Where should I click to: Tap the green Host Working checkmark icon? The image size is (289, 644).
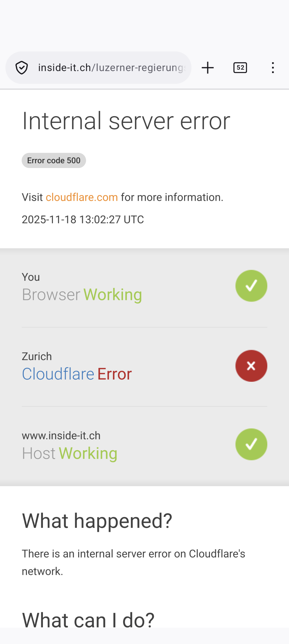pyautogui.click(x=251, y=444)
